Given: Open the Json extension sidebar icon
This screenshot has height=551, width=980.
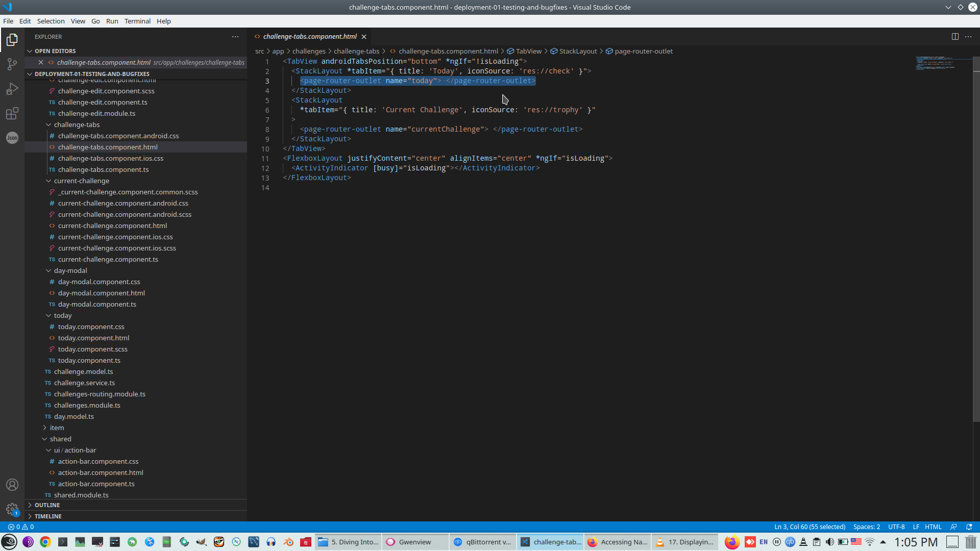Looking at the screenshot, I should [x=12, y=138].
